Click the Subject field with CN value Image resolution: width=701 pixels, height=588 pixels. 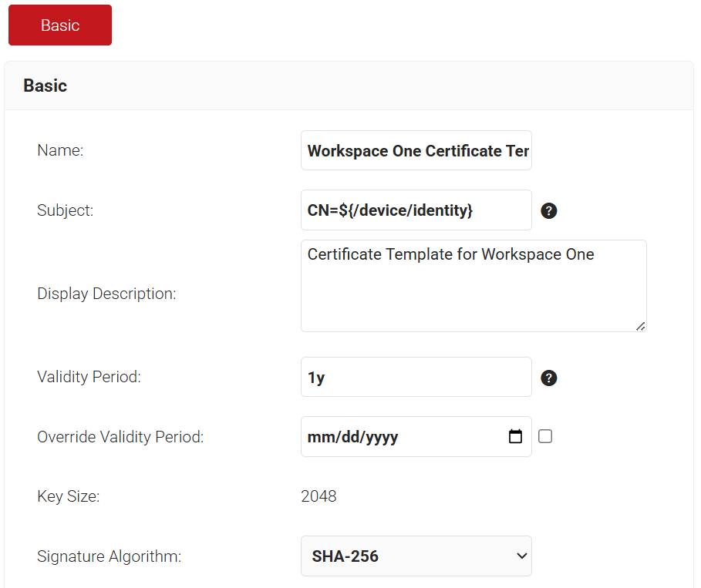click(x=416, y=210)
